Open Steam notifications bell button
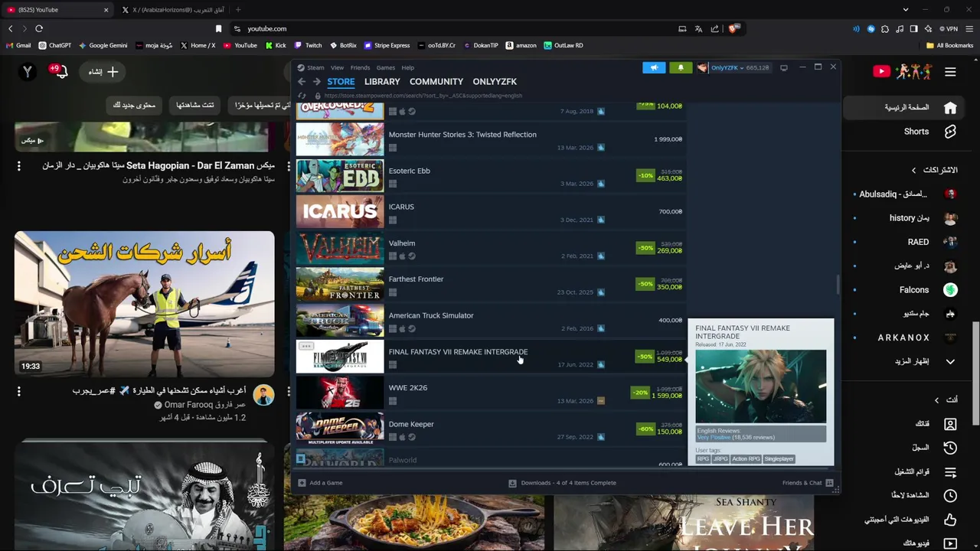980x551 pixels. (x=681, y=67)
